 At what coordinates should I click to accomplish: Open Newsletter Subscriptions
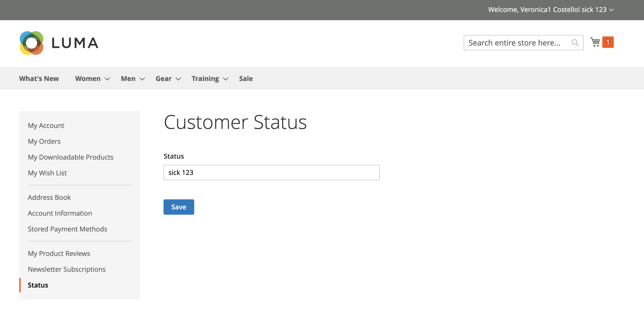click(67, 269)
